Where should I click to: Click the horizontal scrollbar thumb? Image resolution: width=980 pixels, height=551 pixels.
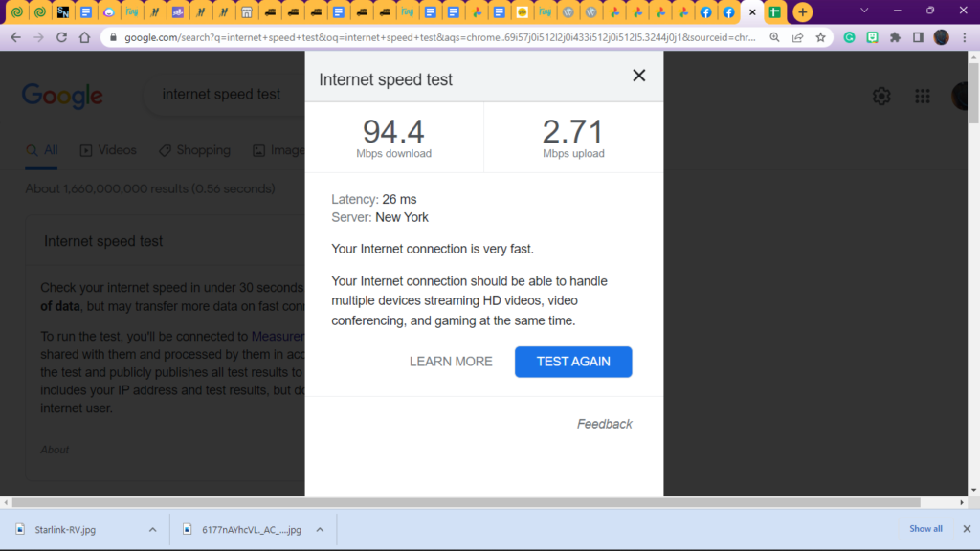(466, 502)
